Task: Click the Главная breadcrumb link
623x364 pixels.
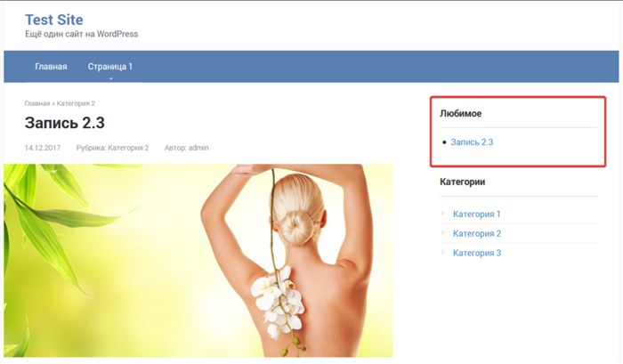Action: point(37,103)
